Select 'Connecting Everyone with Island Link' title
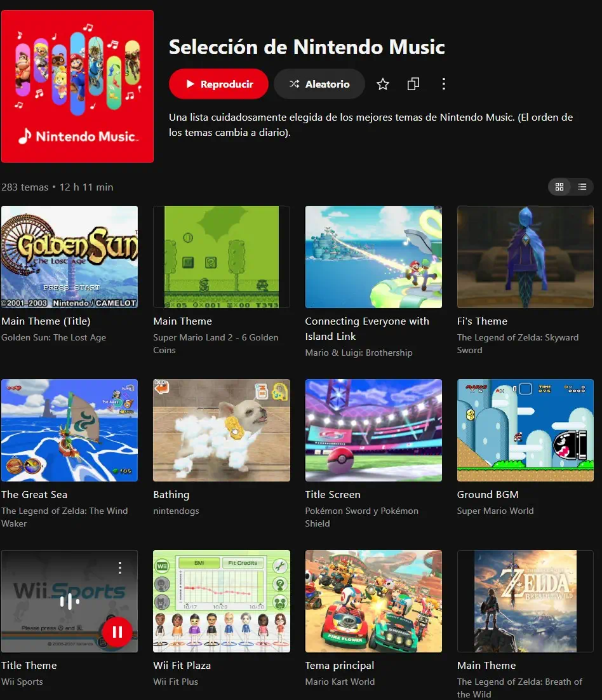The width and height of the screenshot is (602, 700). pyautogui.click(x=367, y=328)
